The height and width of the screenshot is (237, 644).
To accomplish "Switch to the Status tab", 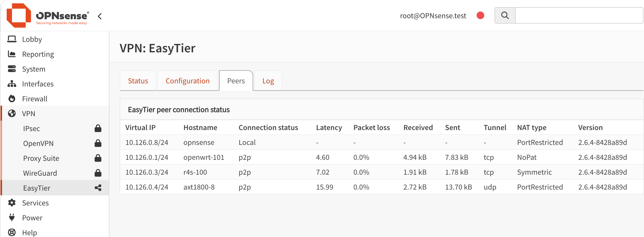I will coord(138,81).
